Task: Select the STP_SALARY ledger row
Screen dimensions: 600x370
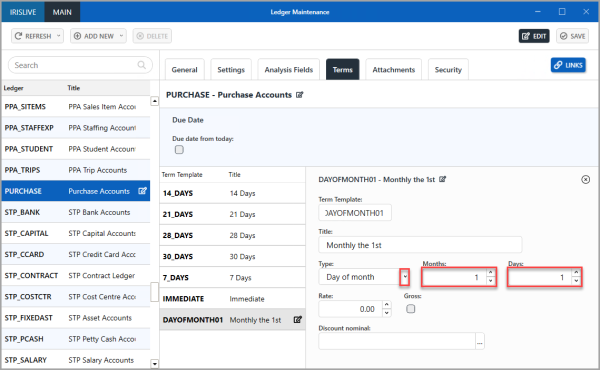Action: 76,360
